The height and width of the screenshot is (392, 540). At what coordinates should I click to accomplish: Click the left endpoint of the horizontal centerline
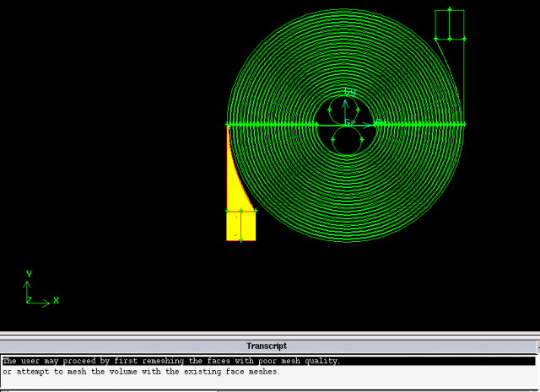click(x=228, y=125)
